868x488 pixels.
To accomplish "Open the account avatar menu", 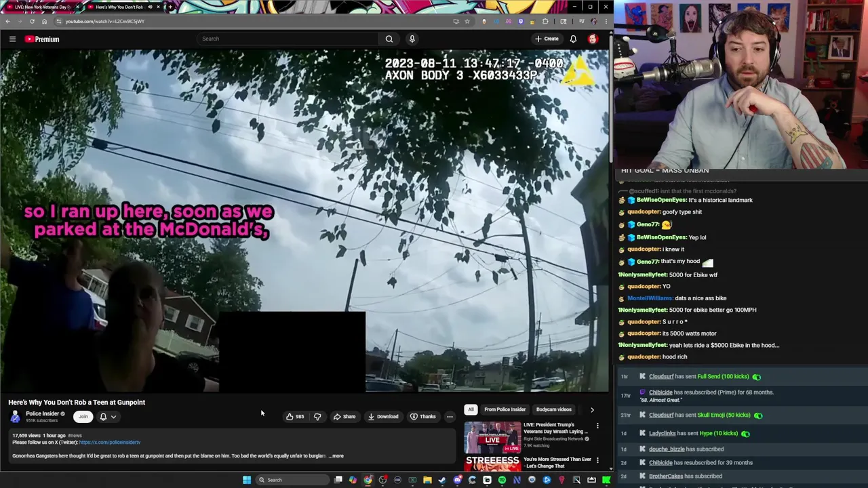I will pyautogui.click(x=593, y=39).
